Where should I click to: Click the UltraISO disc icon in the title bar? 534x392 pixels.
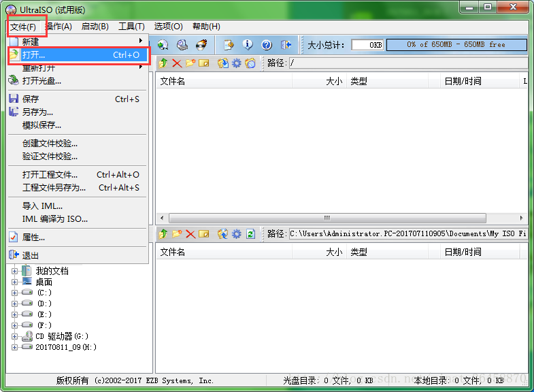click(x=12, y=10)
